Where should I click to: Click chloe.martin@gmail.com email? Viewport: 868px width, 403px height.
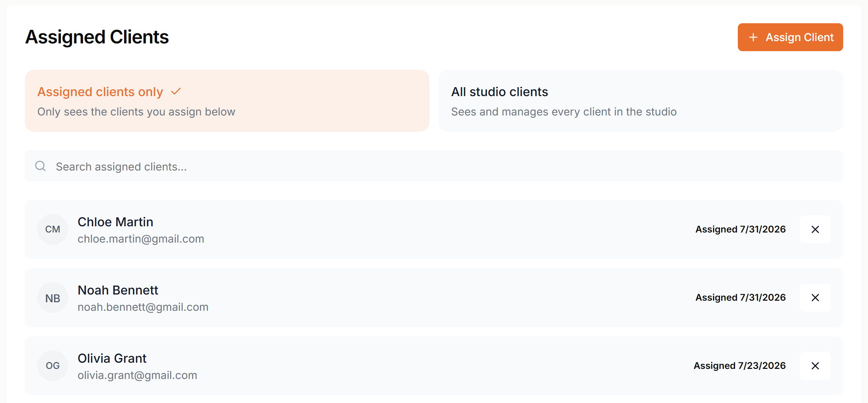coord(141,239)
